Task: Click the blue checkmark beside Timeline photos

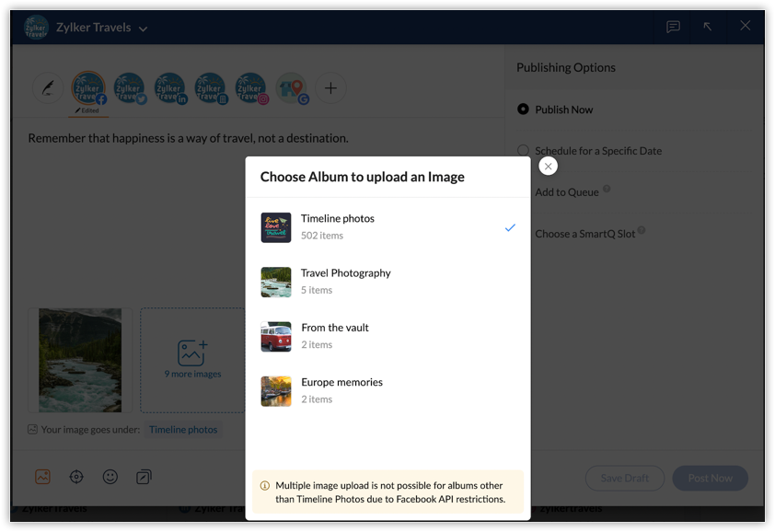Action: coord(510,227)
